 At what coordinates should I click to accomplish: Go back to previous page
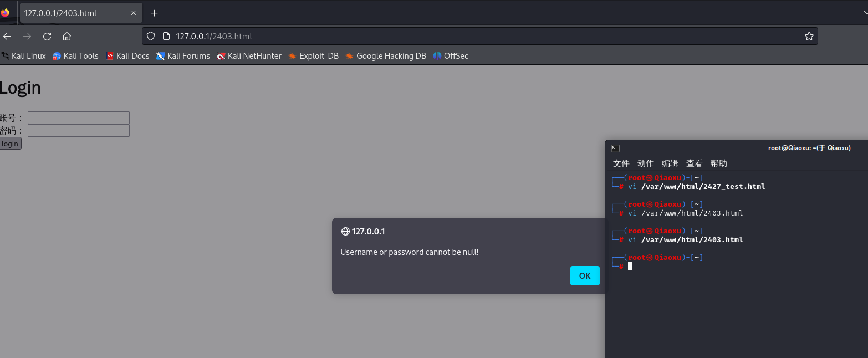click(7, 36)
